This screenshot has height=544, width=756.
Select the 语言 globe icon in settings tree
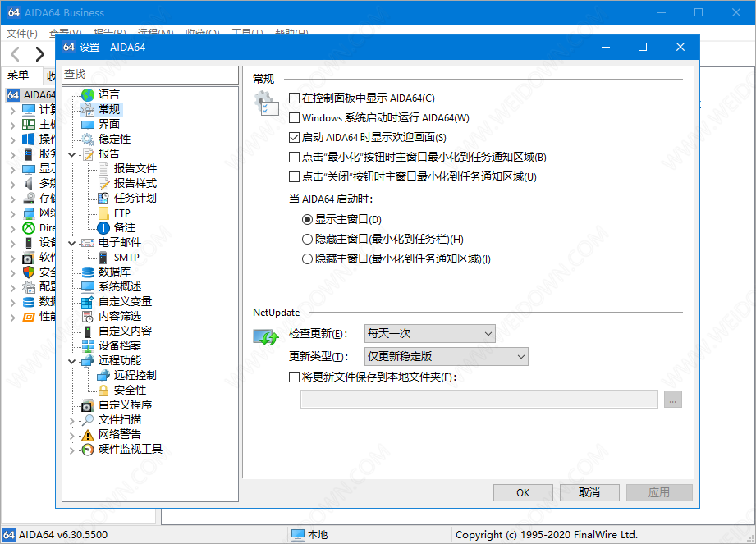tap(88, 95)
